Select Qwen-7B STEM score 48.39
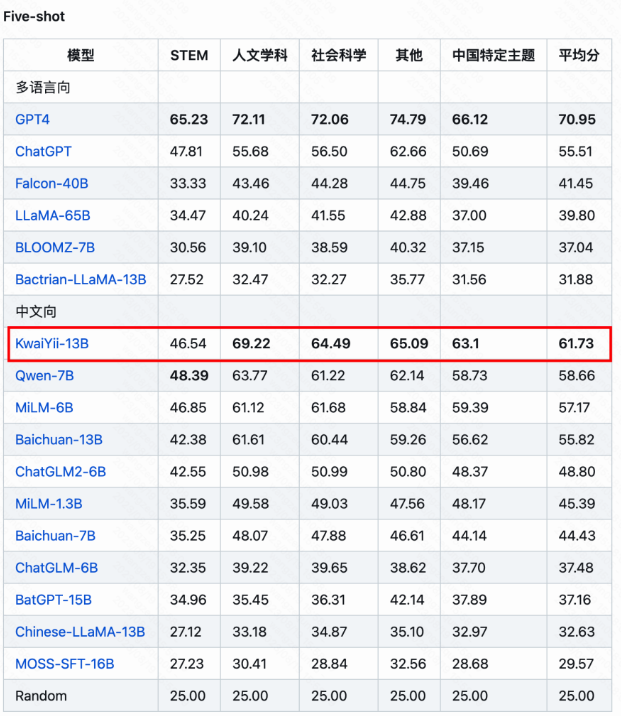 coord(189,375)
